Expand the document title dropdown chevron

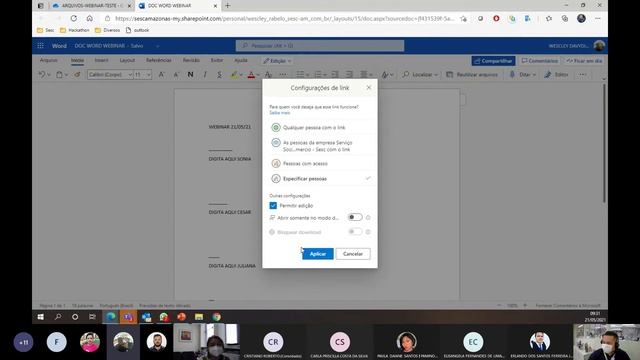click(x=158, y=46)
